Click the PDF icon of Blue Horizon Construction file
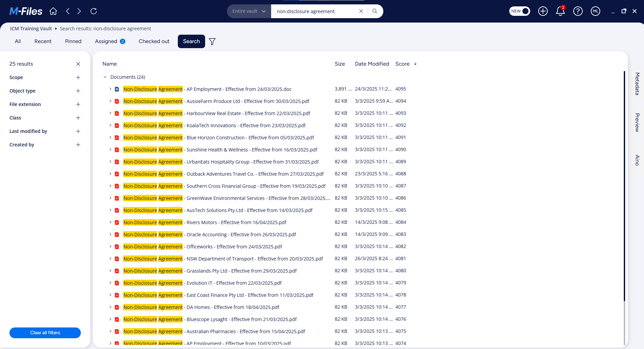Image resolution: width=644 pixels, height=349 pixels. [117, 138]
